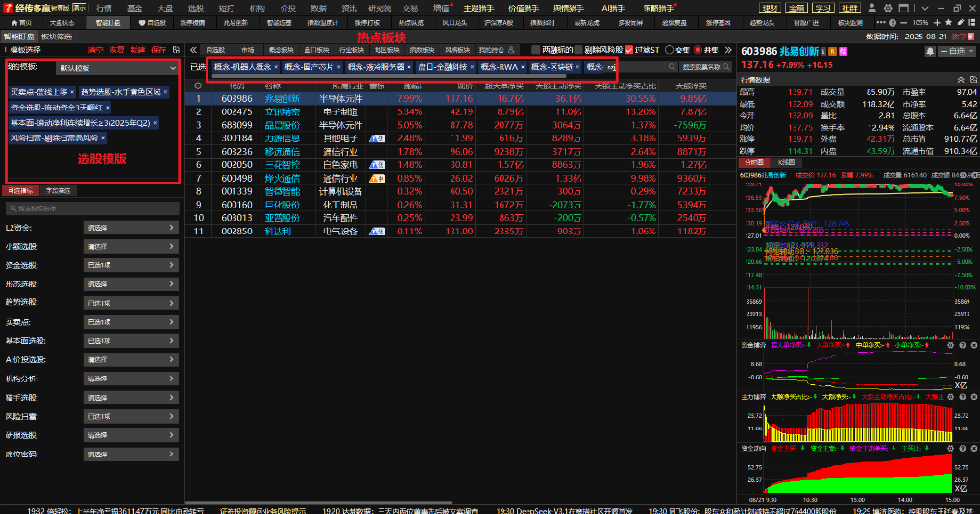Click the 学习 button in title bar
Image resolution: width=980 pixels, height=514 pixels.
[x=822, y=8]
